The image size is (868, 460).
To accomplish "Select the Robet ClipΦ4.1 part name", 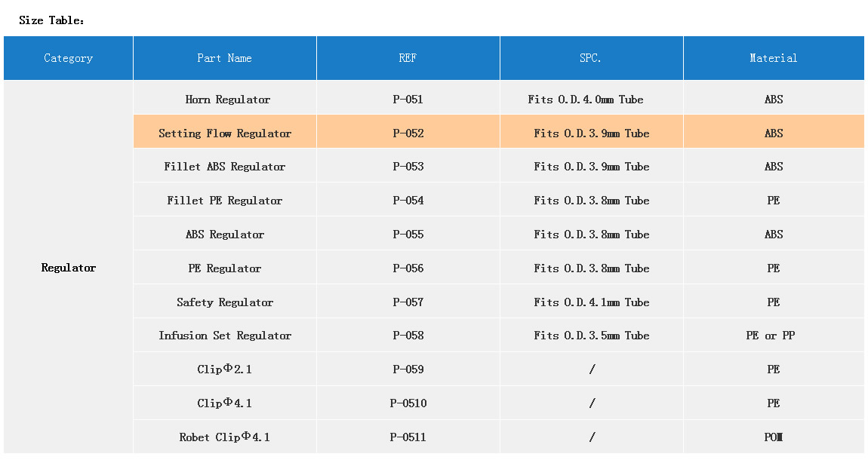I will pos(225,437).
